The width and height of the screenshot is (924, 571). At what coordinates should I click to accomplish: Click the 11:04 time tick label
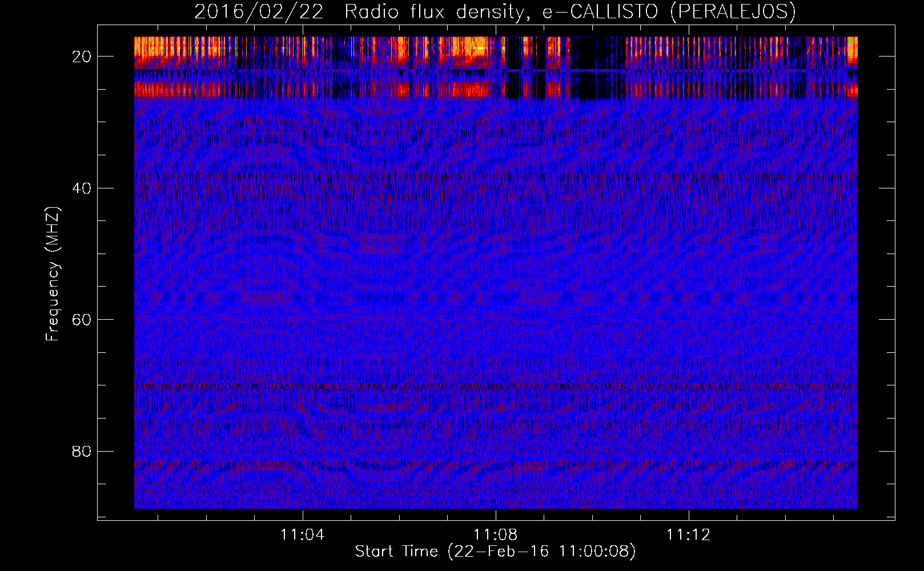pos(302,535)
